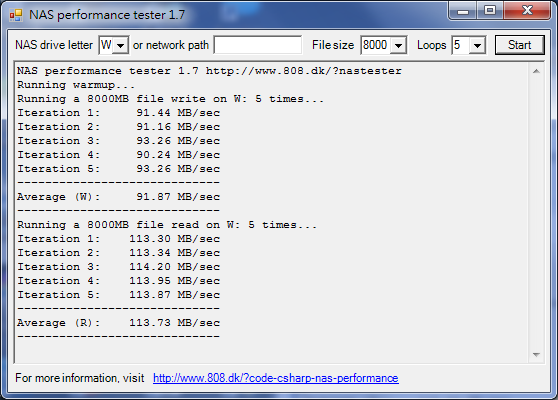The image size is (558, 400).
Task: Click the Start button
Action: (520, 45)
